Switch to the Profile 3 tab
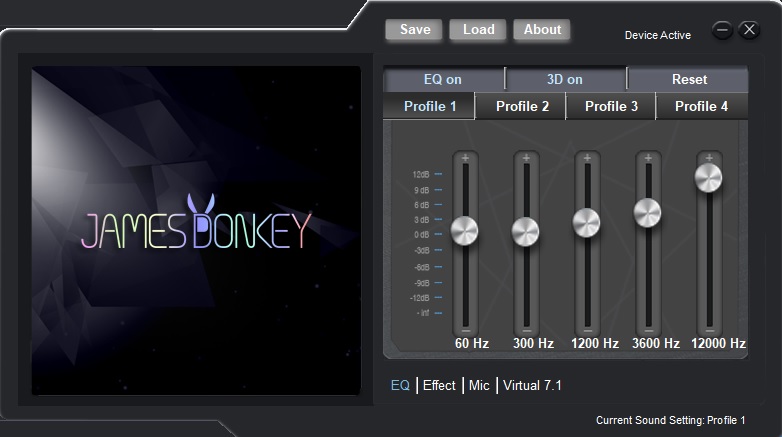The width and height of the screenshot is (782, 437). (611, 106)
